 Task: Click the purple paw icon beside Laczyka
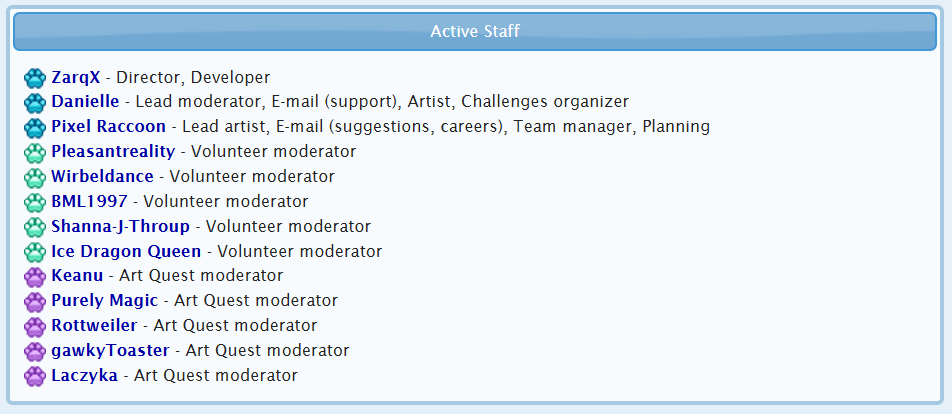click(x=35, y=377)
